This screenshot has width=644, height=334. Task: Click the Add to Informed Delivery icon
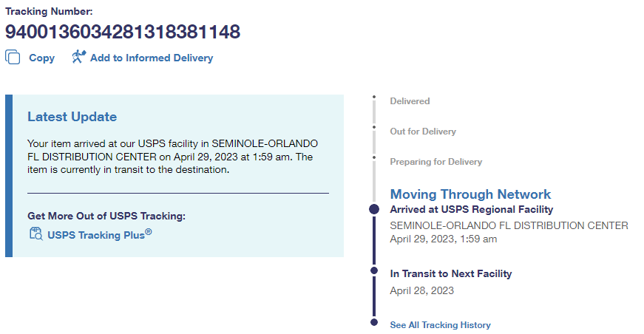click(x=79, y=57)
